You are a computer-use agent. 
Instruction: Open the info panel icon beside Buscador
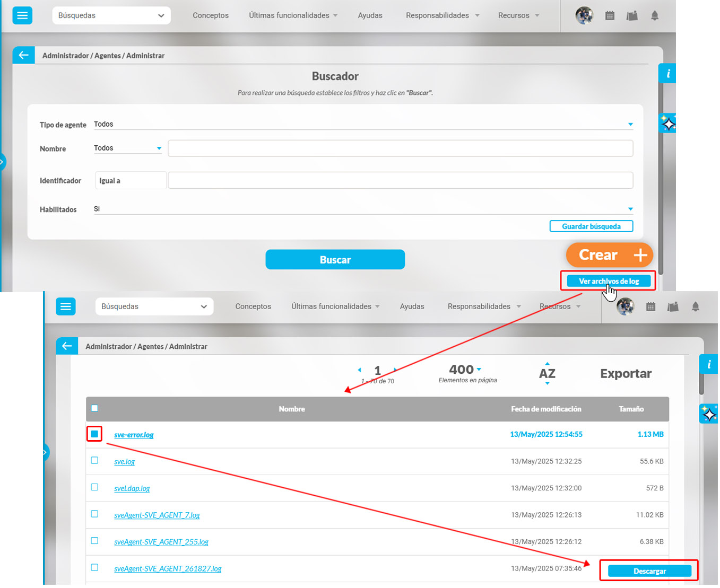[667, 74]
